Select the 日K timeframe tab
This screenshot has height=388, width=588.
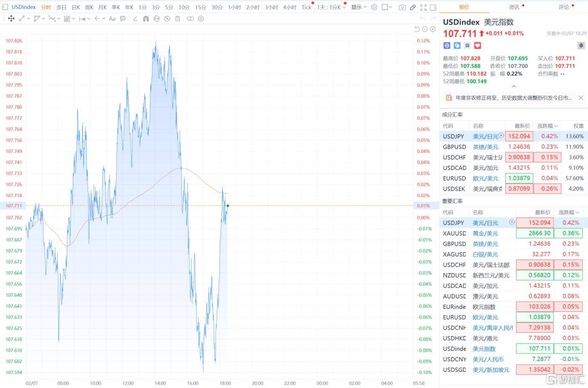click(75, 7)
